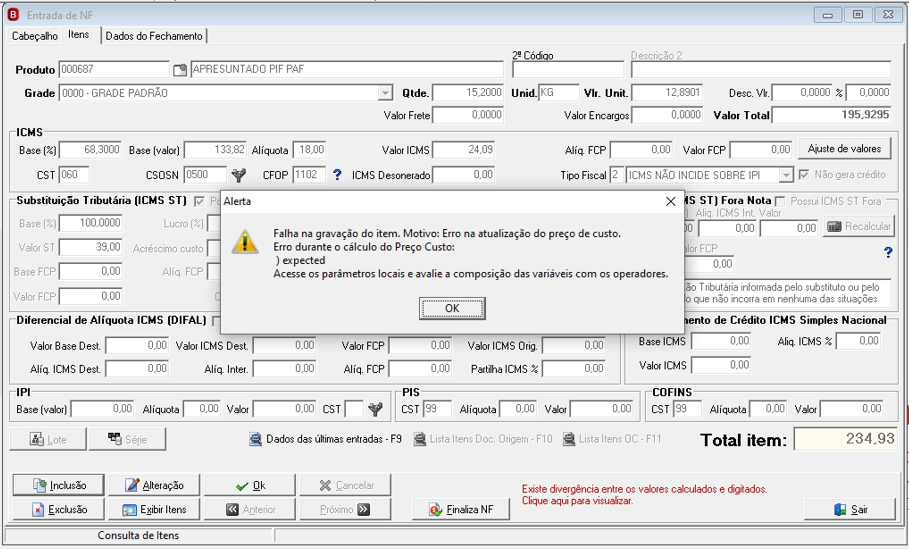Click the IPI CST lookup icon
909x549 pixels.
375,409
